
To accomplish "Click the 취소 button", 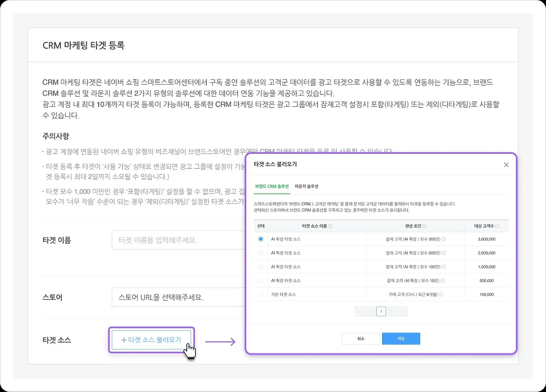I will point(361,339).
